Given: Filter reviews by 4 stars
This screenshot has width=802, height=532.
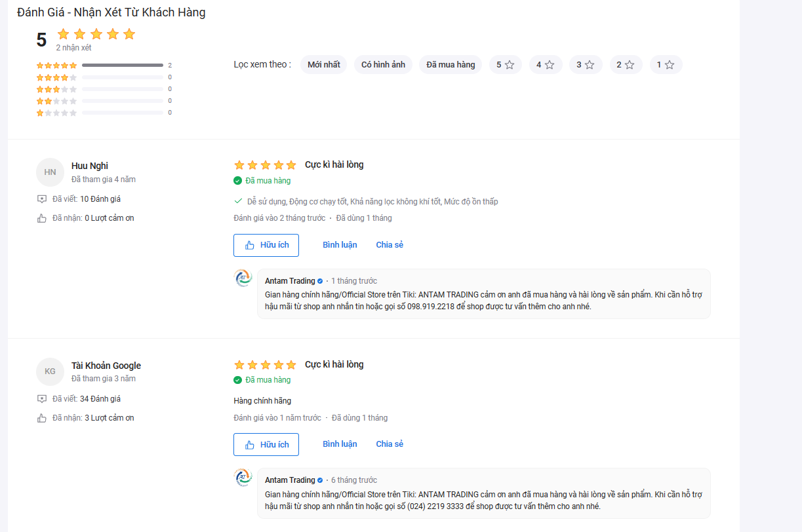Looking at the screenshot, I should (x=546, y=65).
